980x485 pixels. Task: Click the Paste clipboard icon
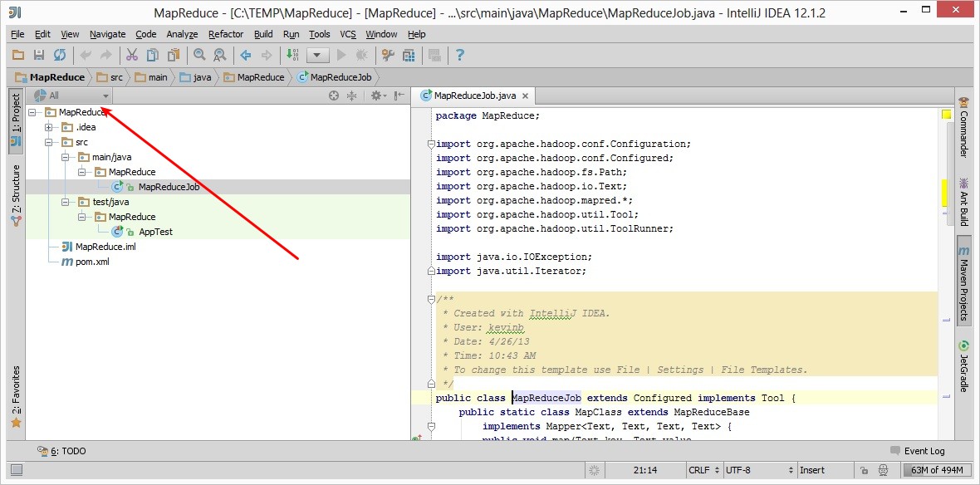(174, 55)
